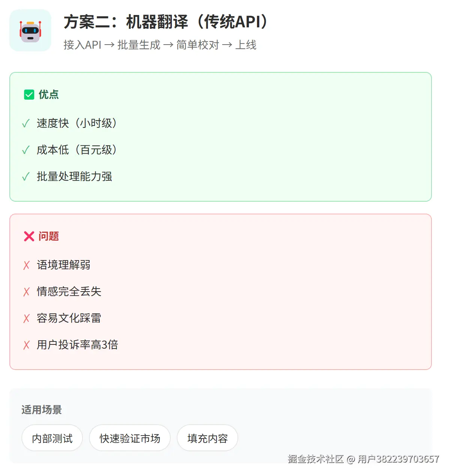
Task: Click the 方案二：机器翻译 heading
Action: pos(165,22)
